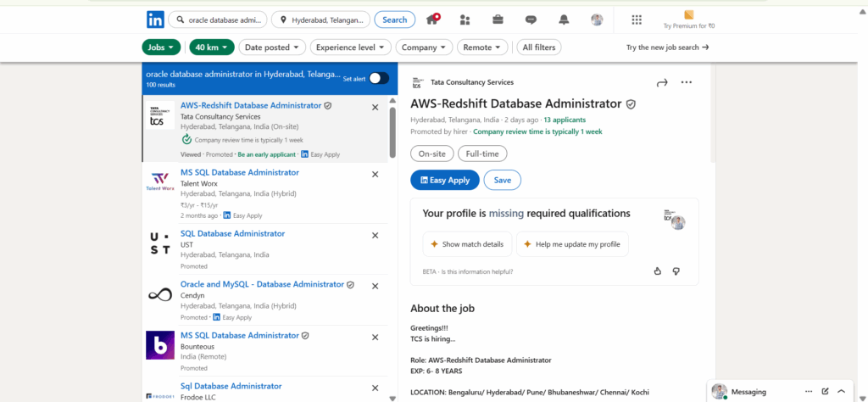Viewport: 868px width, 402px height.
Task: Open the Date posted filter dropdown
Action: (x=272, y=47)
